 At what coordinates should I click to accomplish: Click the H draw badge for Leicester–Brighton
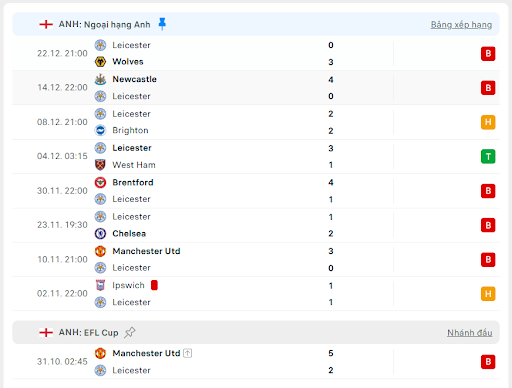[488, 122]
